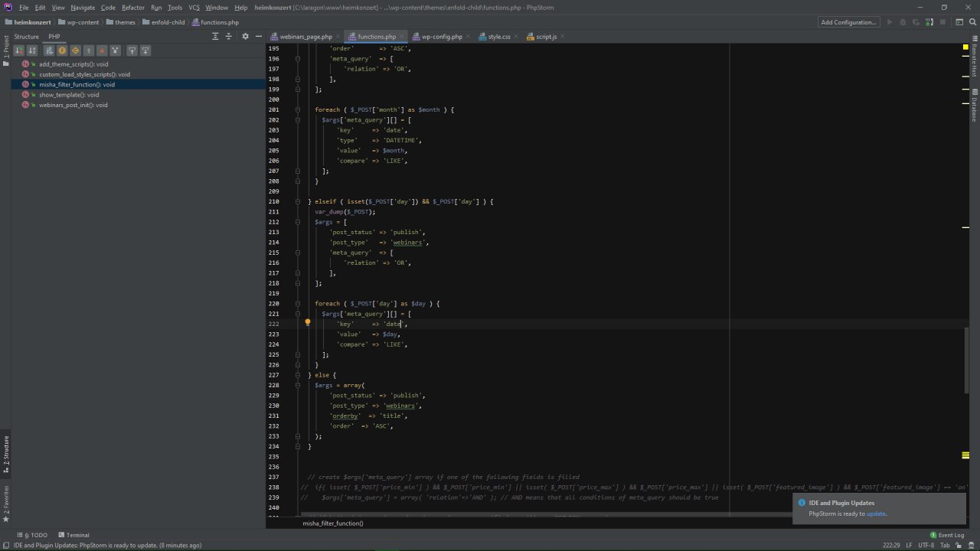
Task: Switch to PHP view tab in Structure panel
Action: [x=54, y=37]
